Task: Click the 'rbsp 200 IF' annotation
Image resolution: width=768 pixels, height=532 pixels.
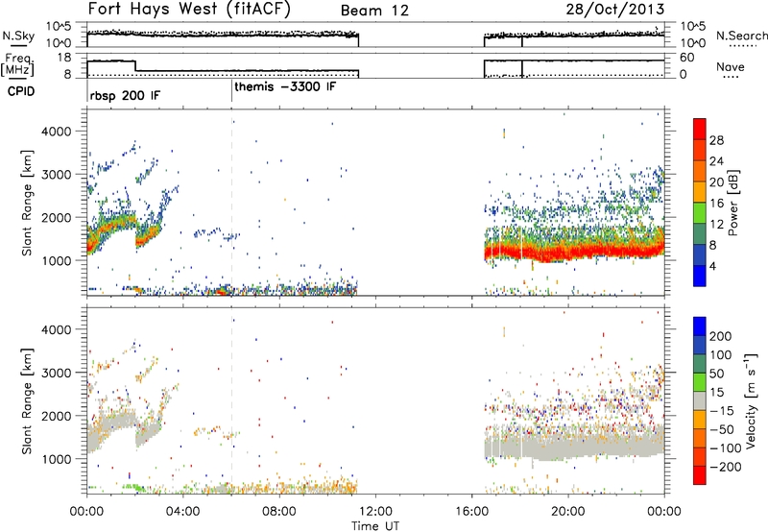Action: pos(125,95)
